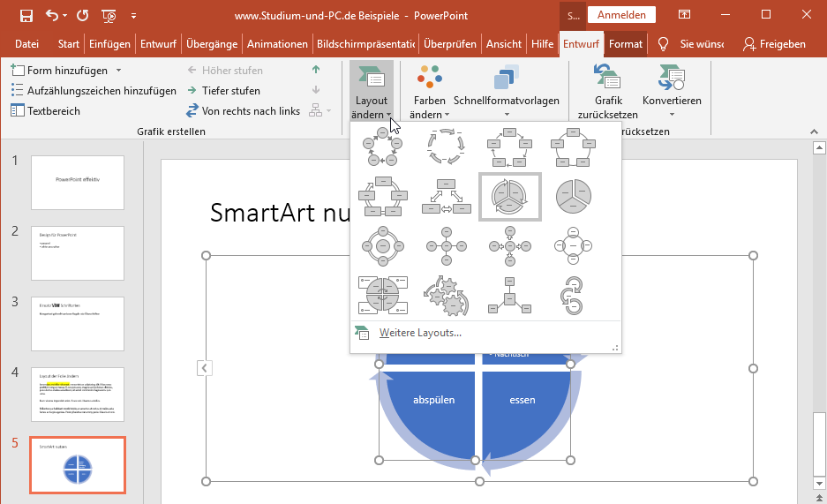The height and width of the screenshot is (504, 827).
Task: Open the Übergänge tab
Action: pos(212,44)
